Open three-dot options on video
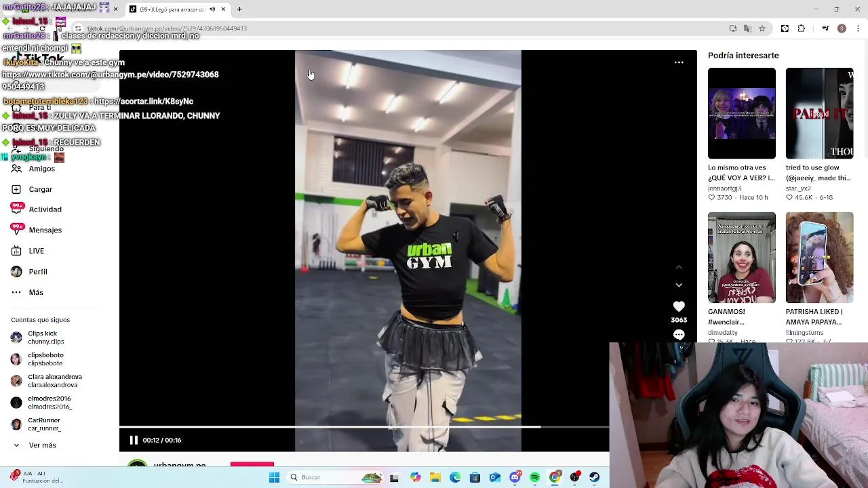Viewport: 868px width, 488px height. pyautogui.click(x=679, y=62)
